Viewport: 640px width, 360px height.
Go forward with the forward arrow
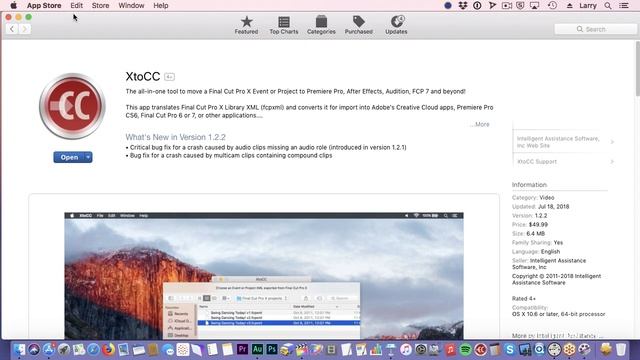pyautogui.click(x=24, y=29)
